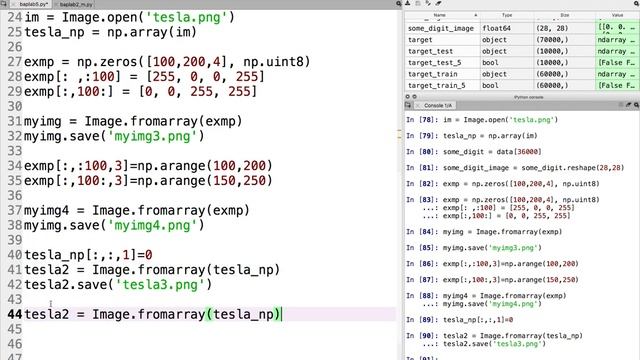Viewport: 640px width, 360px height.
Task: Click console entry In [78]
Action: click(x=482, y=120)
